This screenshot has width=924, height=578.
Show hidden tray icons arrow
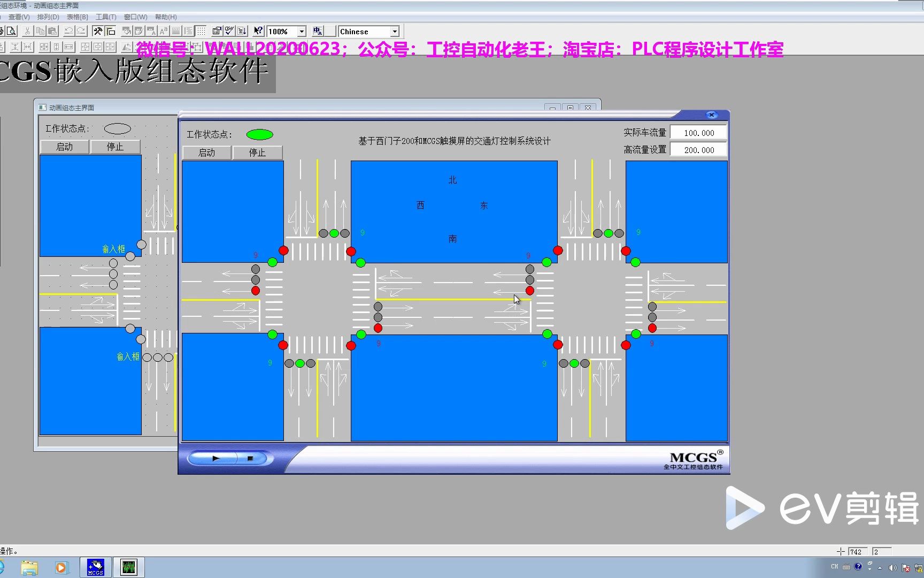pos(880,568)
